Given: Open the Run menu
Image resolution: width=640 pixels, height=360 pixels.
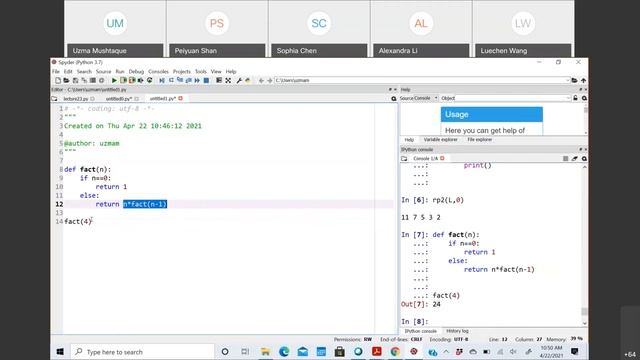Looking at the screenshot, I should click(120, 71).
